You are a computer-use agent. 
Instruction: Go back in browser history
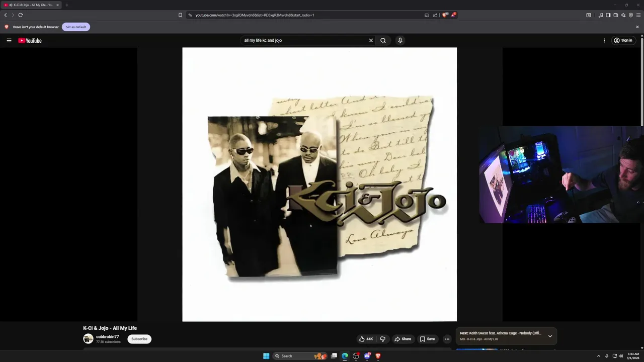pos(6,15)
